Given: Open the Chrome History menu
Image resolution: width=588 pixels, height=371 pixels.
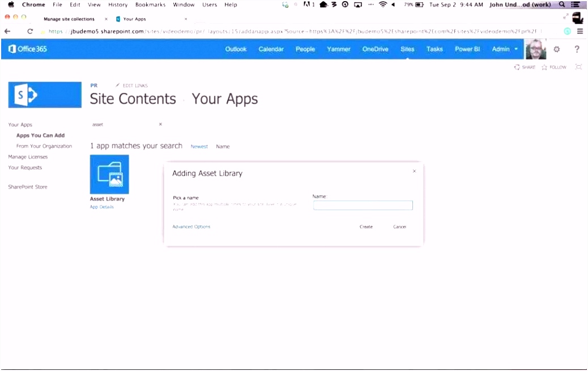Looking at the screenshot, I should coord(118,5).
